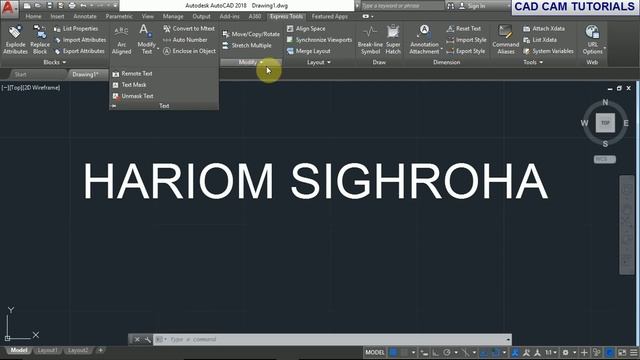Viewport: 640px width, 360px height.
Task: Expand the Blocks panel dropdown
Action: [x=54, y=62]
